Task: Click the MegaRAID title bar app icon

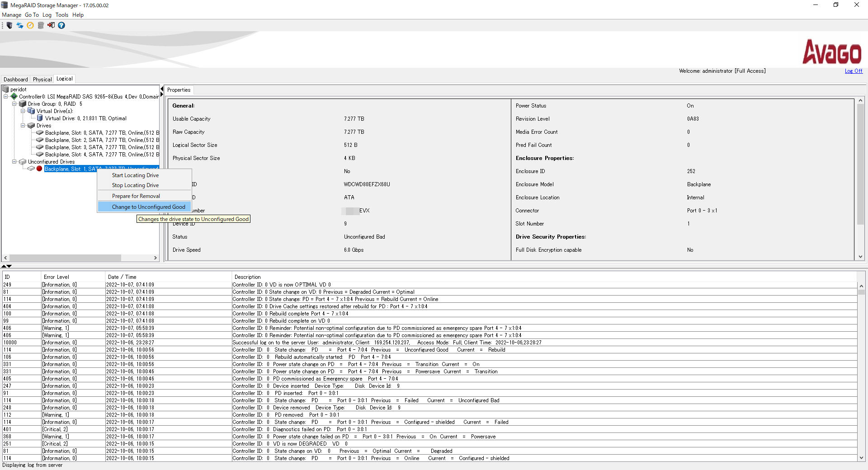Action: tap(5, 5)
